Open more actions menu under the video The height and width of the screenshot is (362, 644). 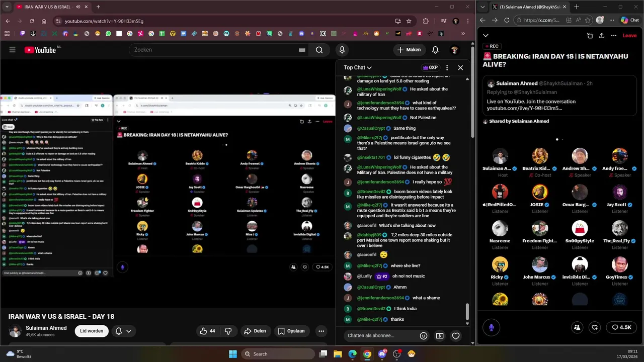click(321, 331)
